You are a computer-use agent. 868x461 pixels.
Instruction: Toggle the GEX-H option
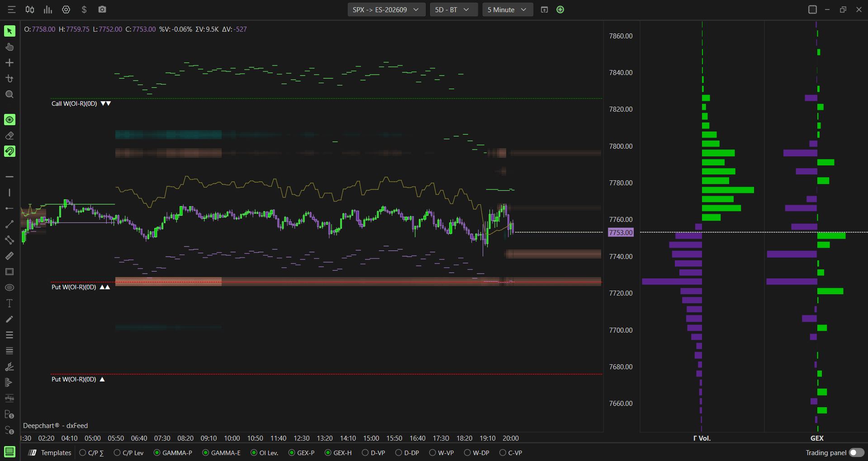click(338, 452)
